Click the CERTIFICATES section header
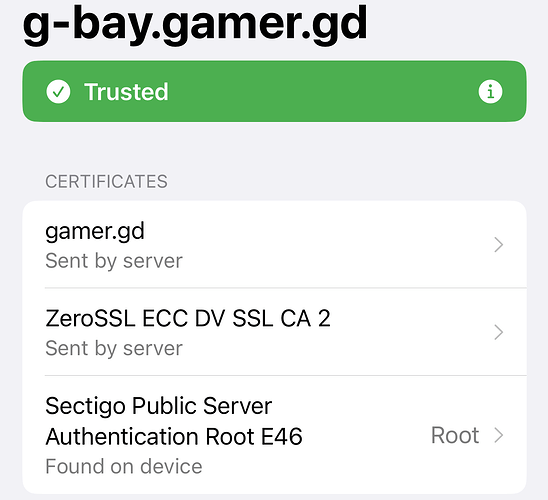This screenshot has width=548, height=500. click(x=106, y=182)
